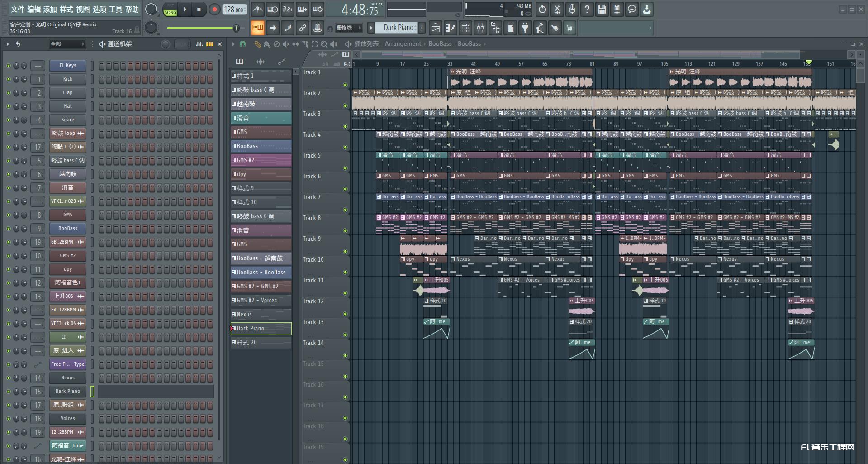Stop playback with the stop button

(x=199, y=9)
